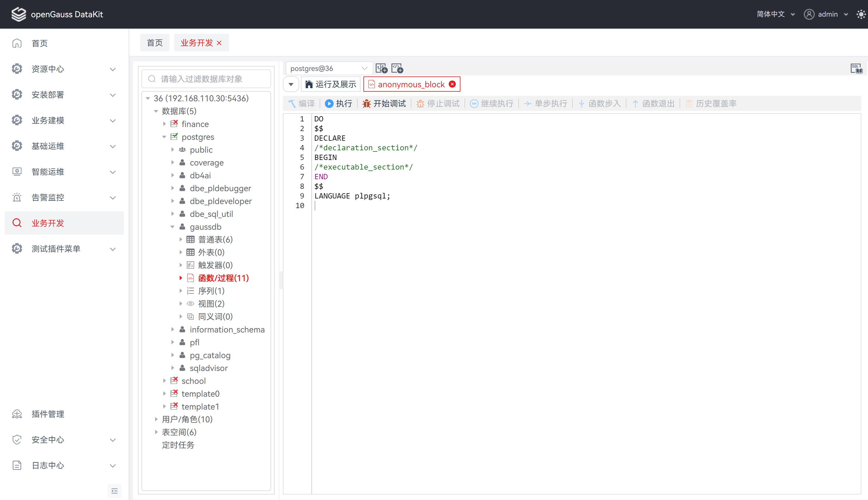Open the SQL assistant icon at top right
868x500 pixels.
coord(856,68)
